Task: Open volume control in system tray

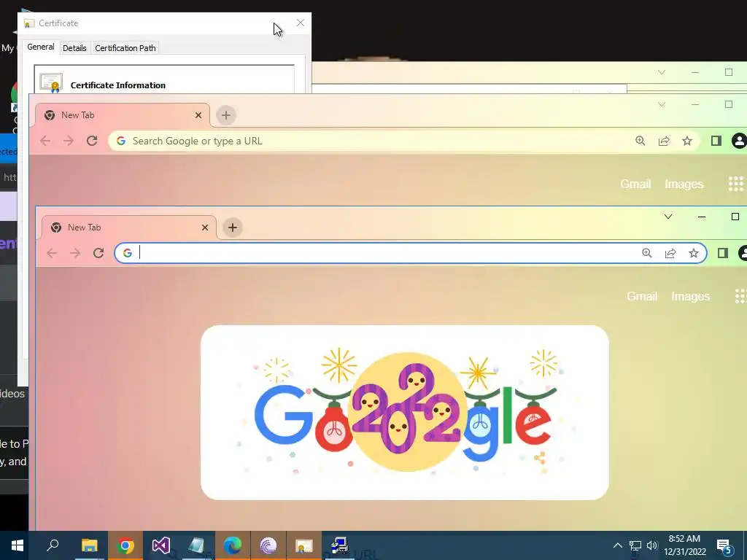Action: pyautogui.click(x=651, y=545)
